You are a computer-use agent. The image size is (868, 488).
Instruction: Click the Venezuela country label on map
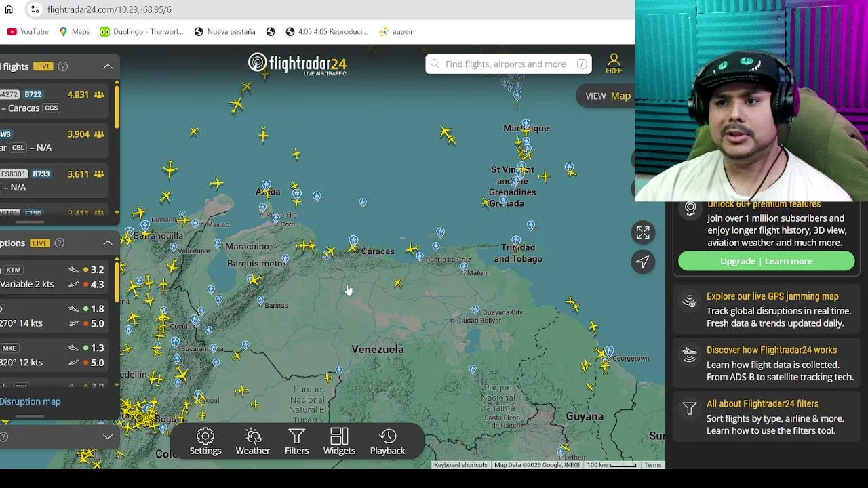pos(377,349)
